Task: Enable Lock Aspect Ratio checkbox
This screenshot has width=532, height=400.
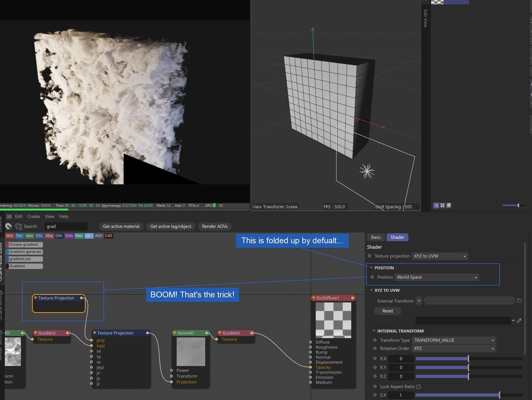Action: click(x=418, y=387)
